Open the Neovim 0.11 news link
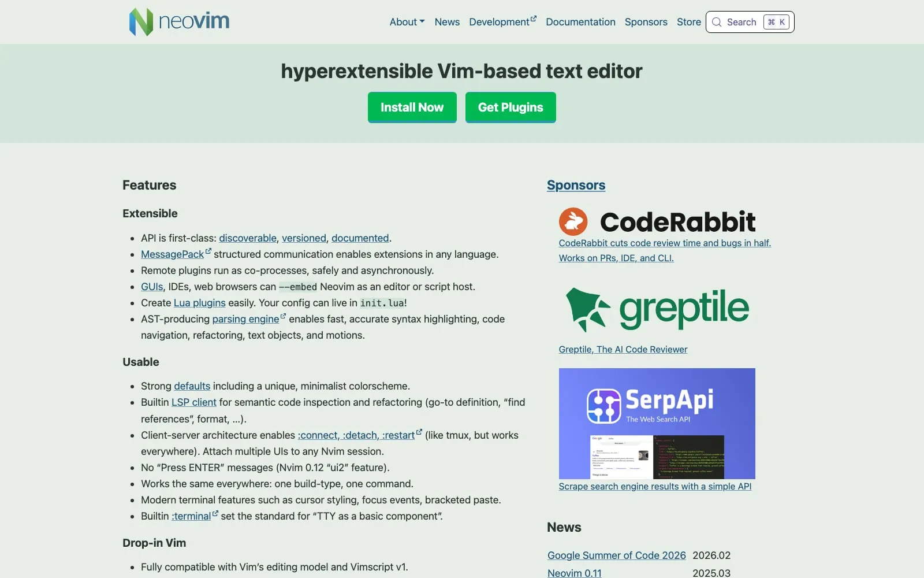Viewport: 924px width, 578px height. pyautogui.click(x=575, y=573)
